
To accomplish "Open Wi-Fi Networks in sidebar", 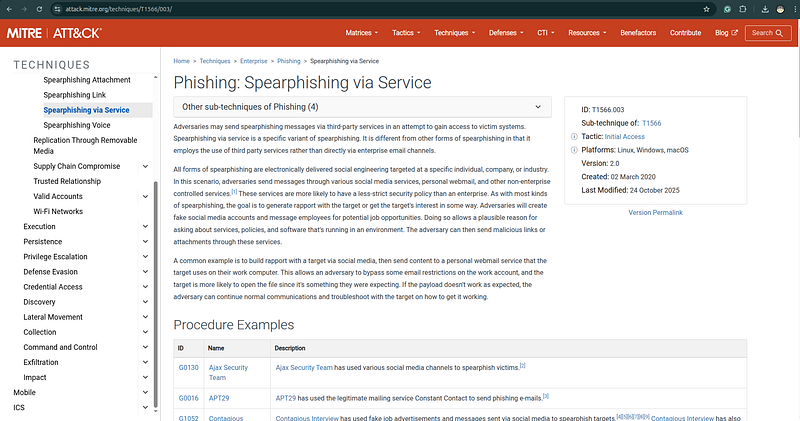I will click(x=58, y=211).
